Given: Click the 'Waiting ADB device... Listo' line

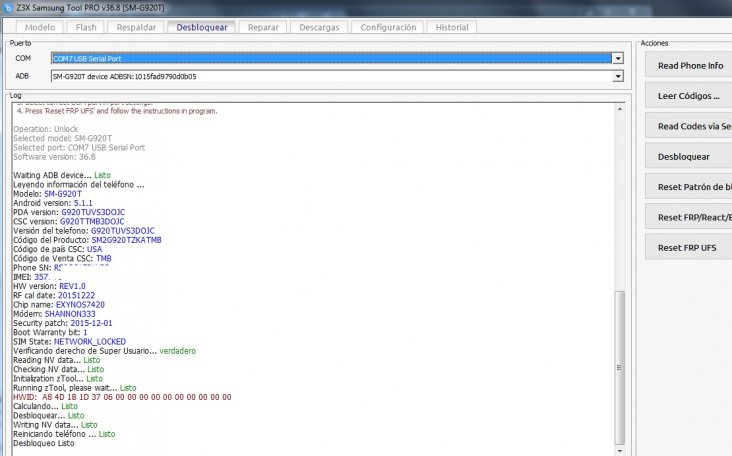Looking at the screenshot, I should point(62,175).
